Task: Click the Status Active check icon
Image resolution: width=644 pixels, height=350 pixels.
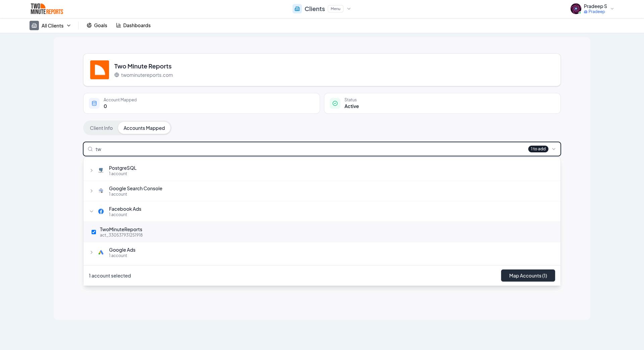Action: (x=335, y=103)
